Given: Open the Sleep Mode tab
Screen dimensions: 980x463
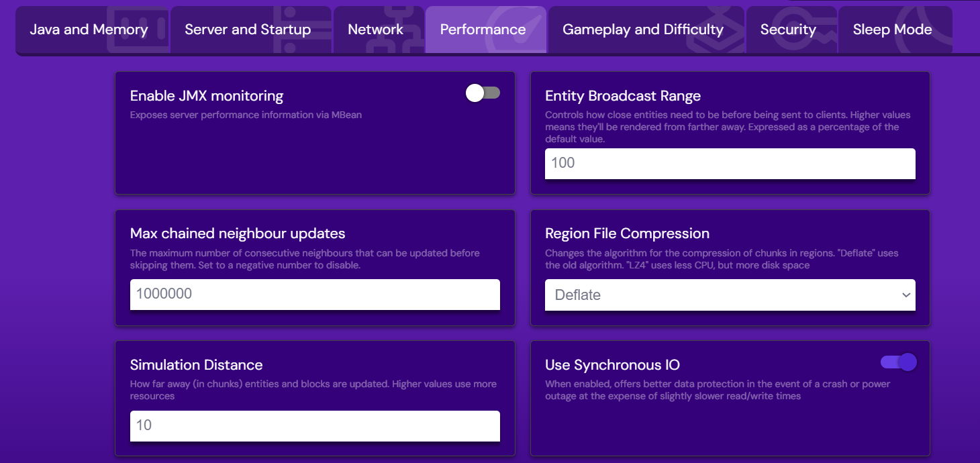Looking at the screenshot, I should [893, 29].
